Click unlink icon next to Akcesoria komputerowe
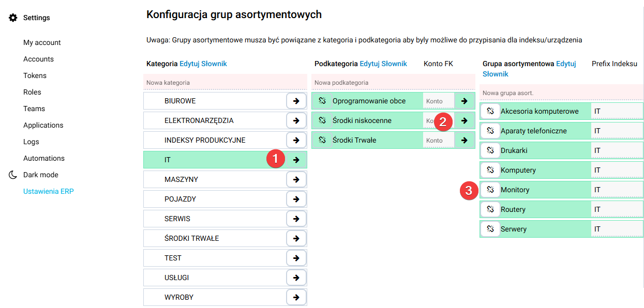Screen dimensions: 644x308 point(490,111)
